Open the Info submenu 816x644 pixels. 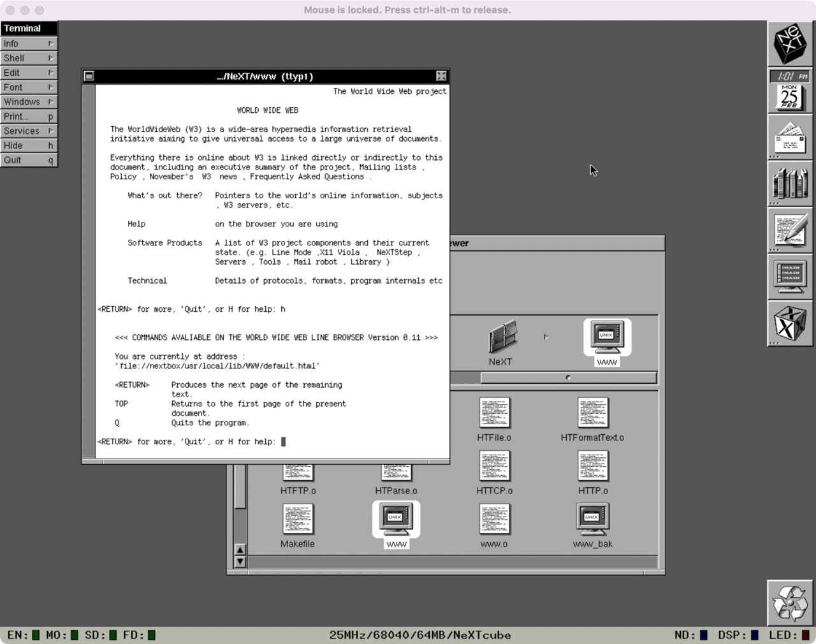click(x=29, y=43)
